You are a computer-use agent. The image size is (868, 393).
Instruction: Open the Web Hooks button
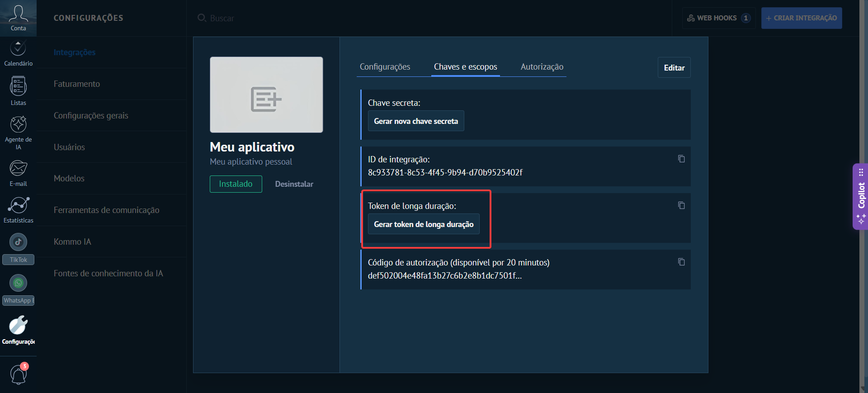click(x=718, y=18)
